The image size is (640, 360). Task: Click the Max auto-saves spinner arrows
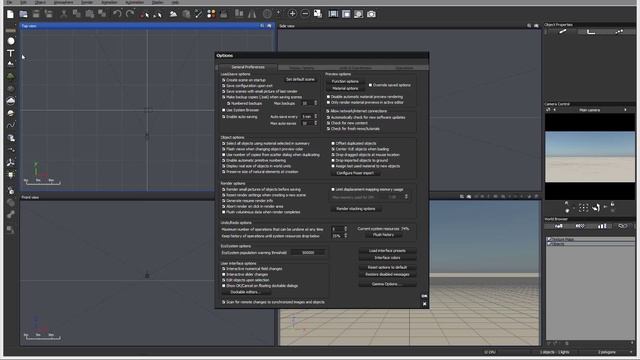coord(316,123)
